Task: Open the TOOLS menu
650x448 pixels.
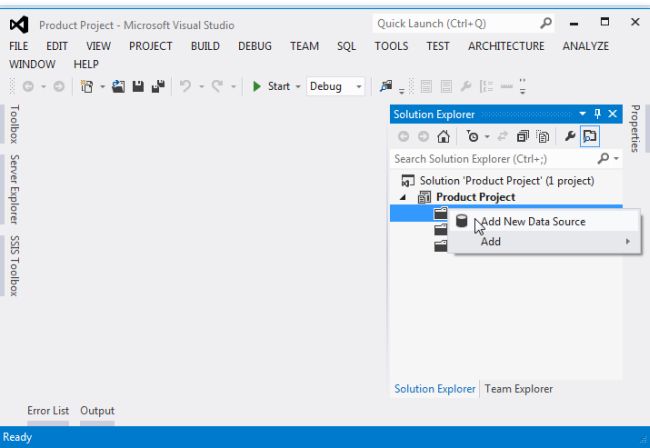Action: click(391, 46)
